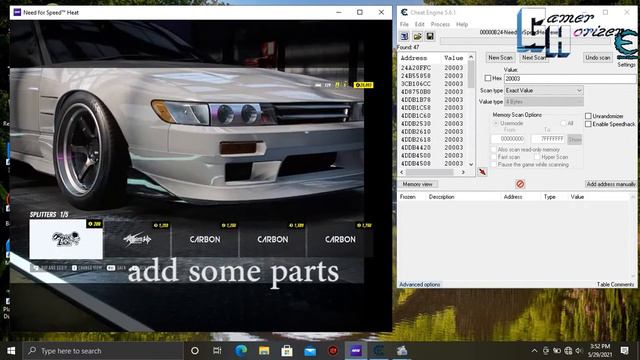
Task: Click Add address manually button
Action: click(611, 184)
